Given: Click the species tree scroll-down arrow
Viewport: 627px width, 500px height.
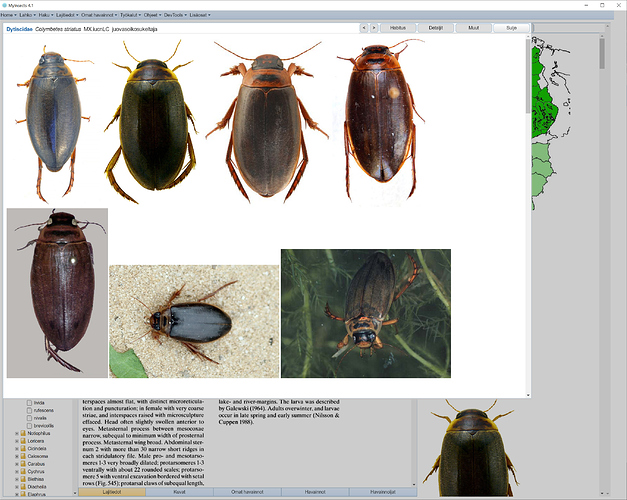Looking at the screenshot, I should click(x=75, y=493).
